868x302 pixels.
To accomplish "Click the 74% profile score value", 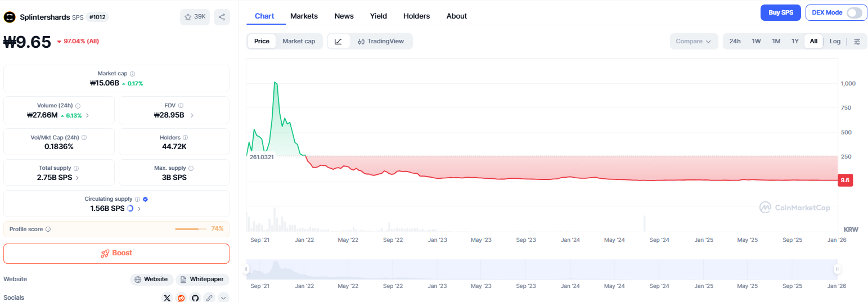I will coord(217,228).
